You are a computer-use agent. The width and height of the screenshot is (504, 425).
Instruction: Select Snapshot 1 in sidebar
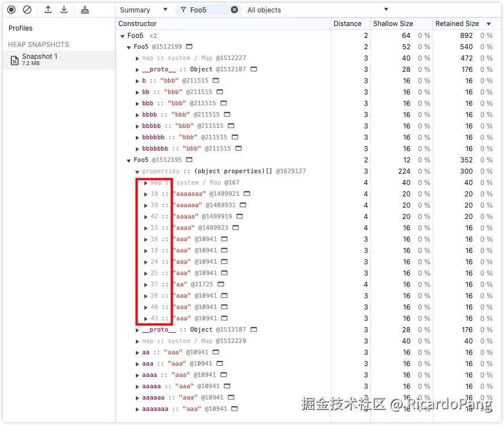coord(59,60)
